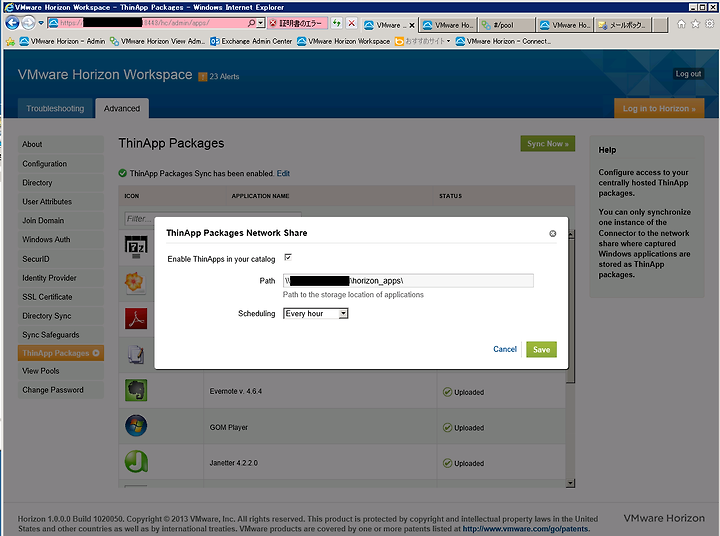Click the Janetter application icon
720x536 pixels.
(x=136, y=462)
